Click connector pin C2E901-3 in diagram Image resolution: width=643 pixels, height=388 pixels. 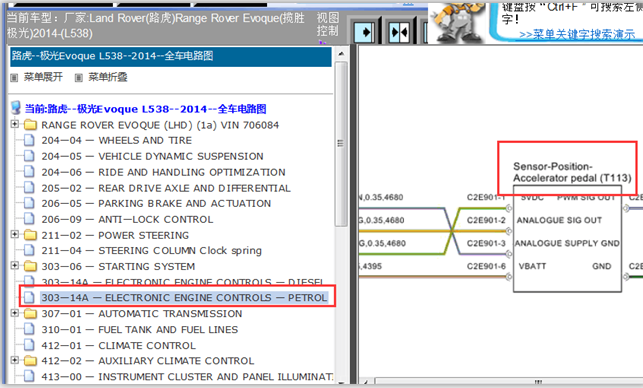[x=486, y=243]
